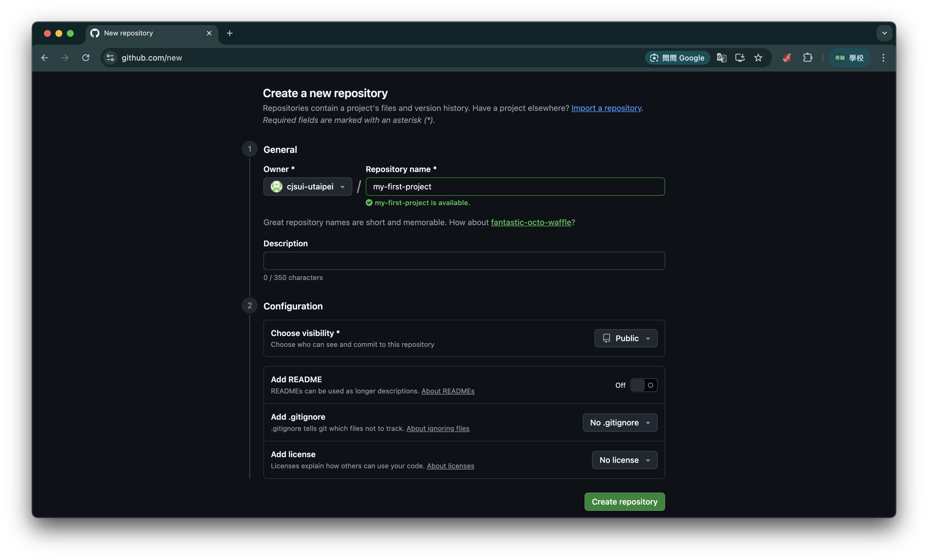928x560 pixels.
Task: Click the green availability checkmark icon
Action: (369, 203)
